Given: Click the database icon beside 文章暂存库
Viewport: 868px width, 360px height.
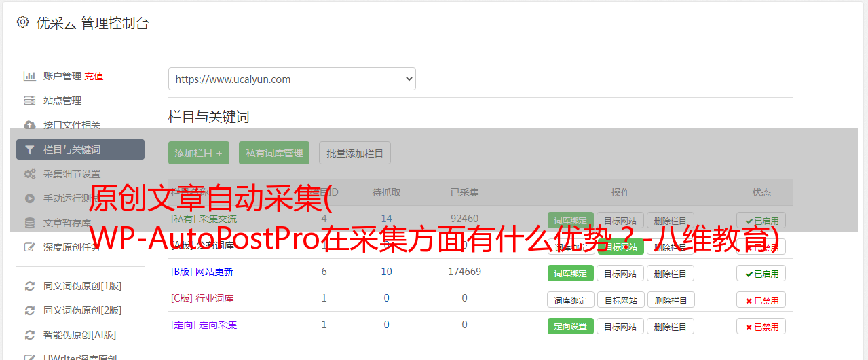Looking at the screenshot, I should coord(29,223).
